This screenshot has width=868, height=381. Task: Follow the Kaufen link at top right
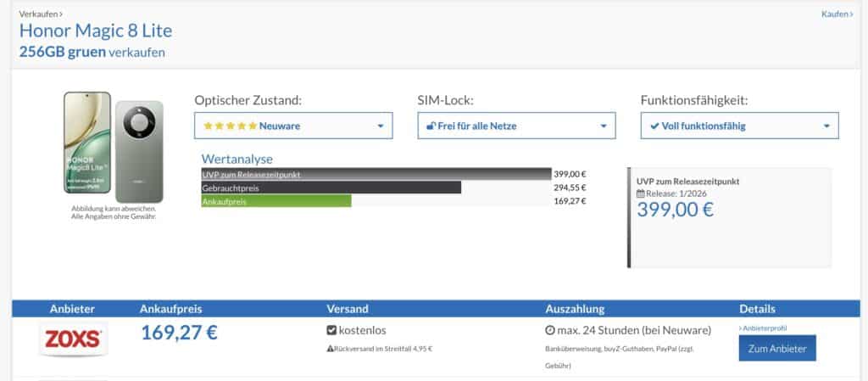coord(837,14)
